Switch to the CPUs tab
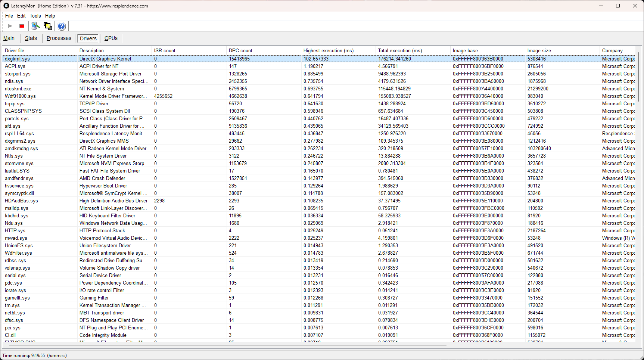The image size is (644, 360). (x=111, y=38)
